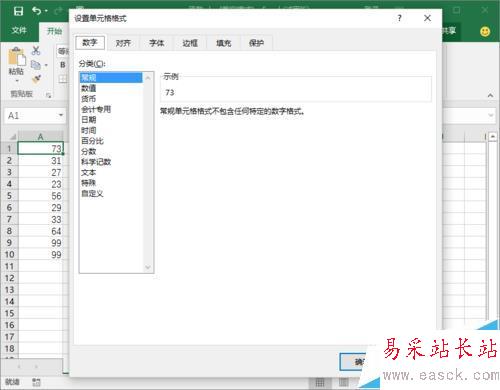Screen dimensions: 500x390
Task: Switch to the 填充 tab
Action: (x=223, y=43)
